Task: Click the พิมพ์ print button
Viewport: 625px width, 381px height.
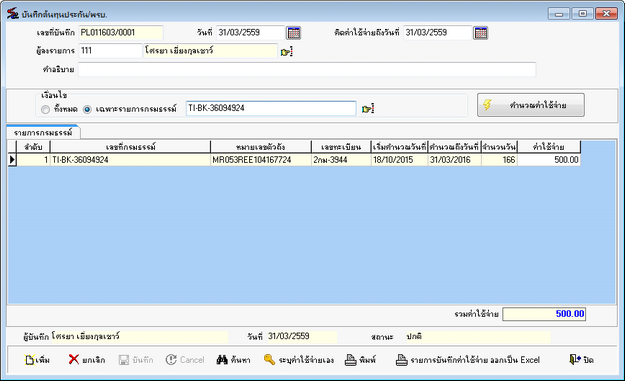Action: pos(360,360)
